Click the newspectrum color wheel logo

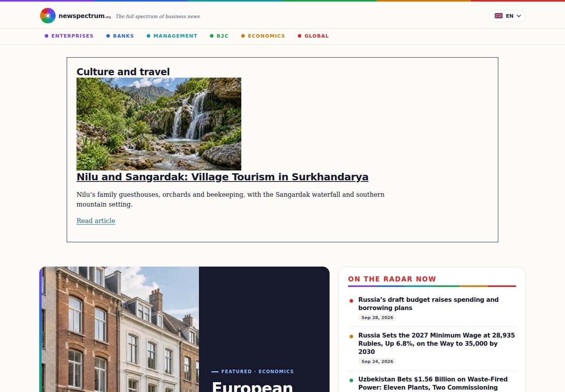tap(48, 16)
